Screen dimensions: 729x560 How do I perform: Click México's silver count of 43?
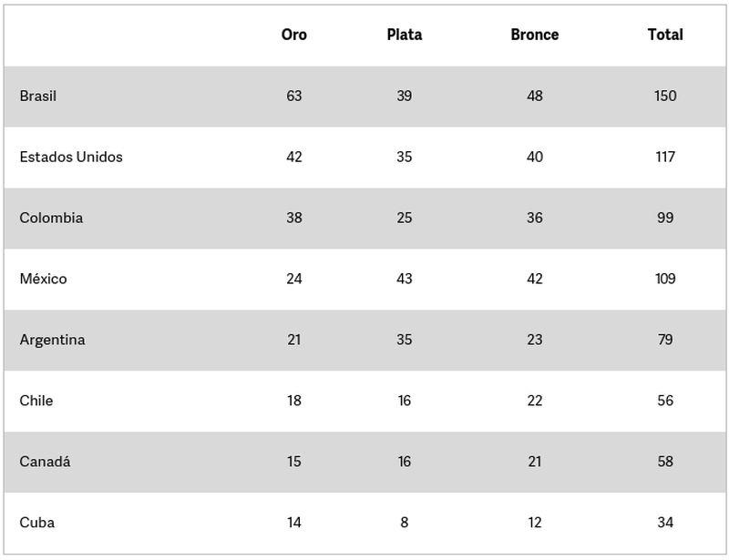click(x=404, y=279)
